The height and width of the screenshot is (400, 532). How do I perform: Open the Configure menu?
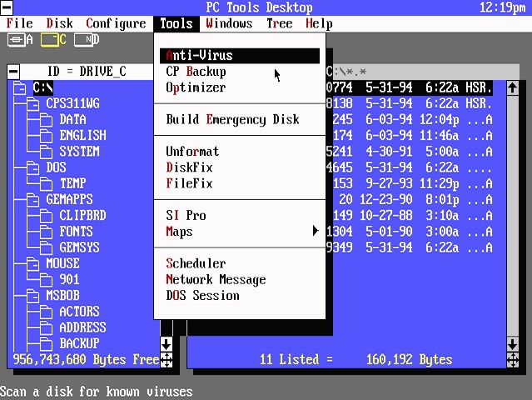point(116,23)
